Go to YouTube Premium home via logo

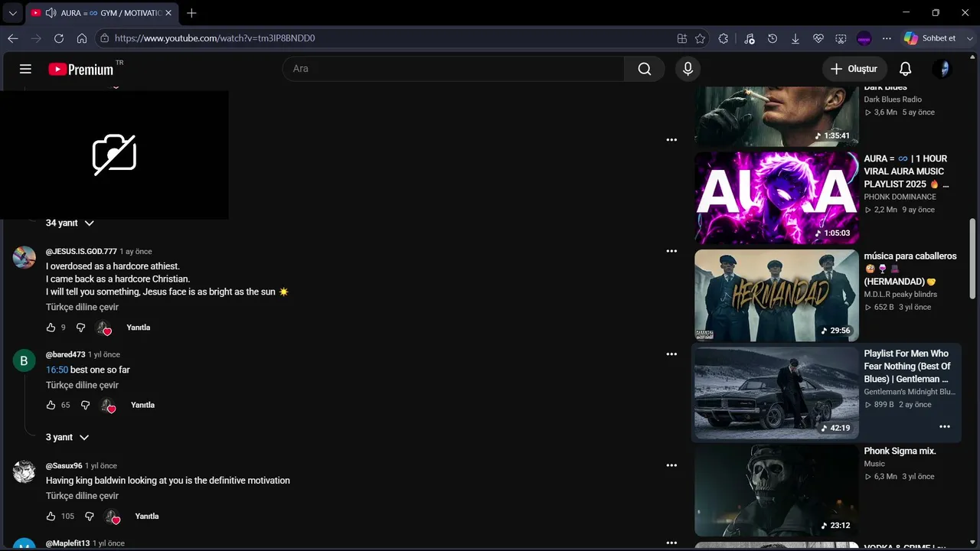(81, 69)
